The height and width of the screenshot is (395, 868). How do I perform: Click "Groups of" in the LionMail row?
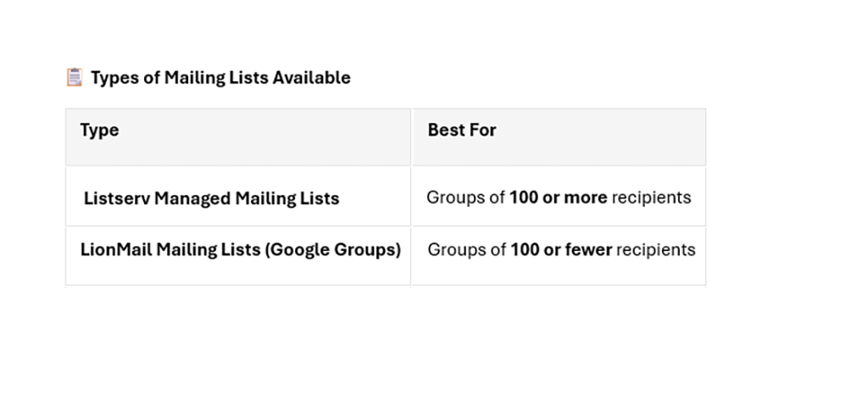[466, 250]
